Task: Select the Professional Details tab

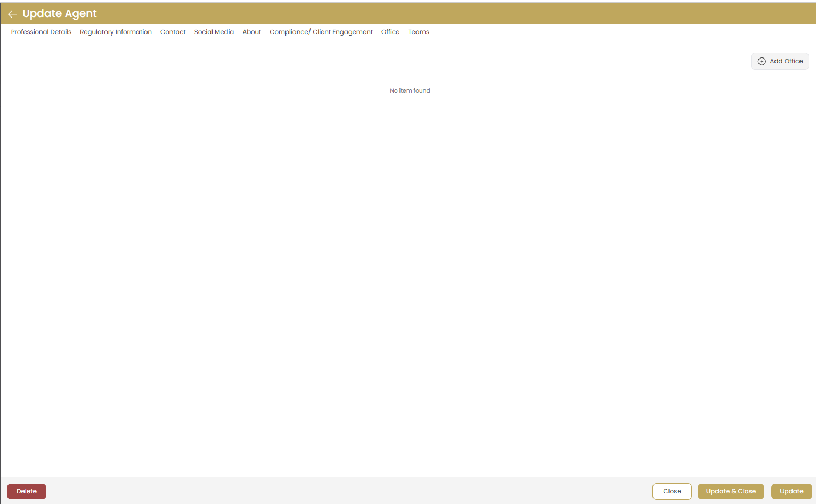Action: point(41,32)
